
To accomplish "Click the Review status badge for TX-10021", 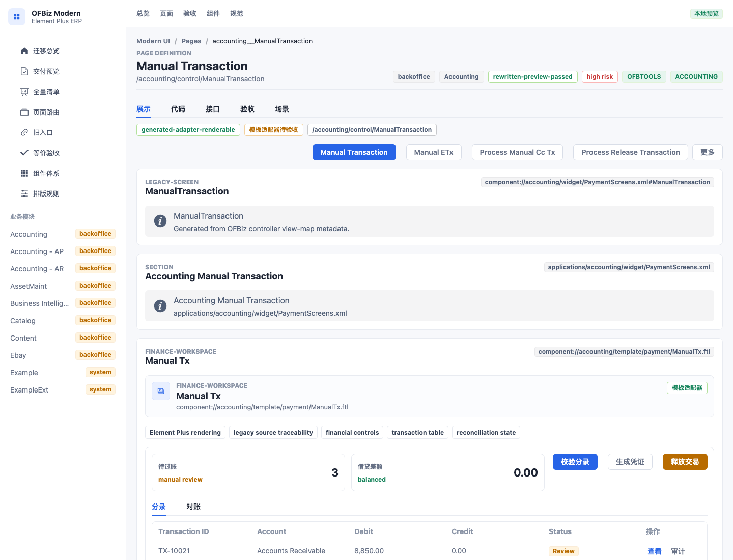I will click(x=563, y=551).
